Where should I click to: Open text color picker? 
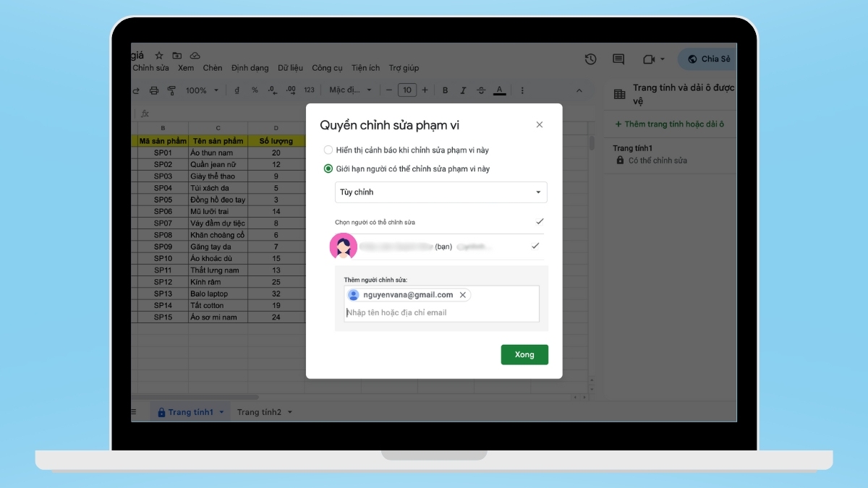(x=499, y=90)
